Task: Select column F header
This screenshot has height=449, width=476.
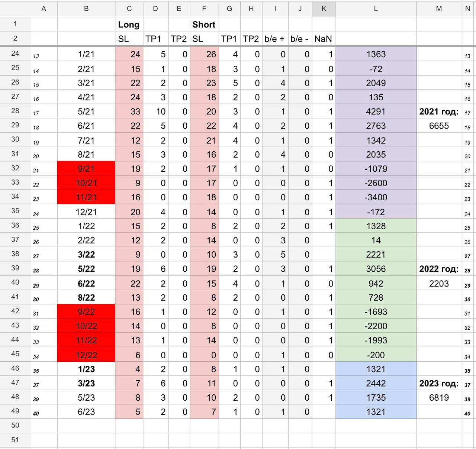Action: pos(204,9)
